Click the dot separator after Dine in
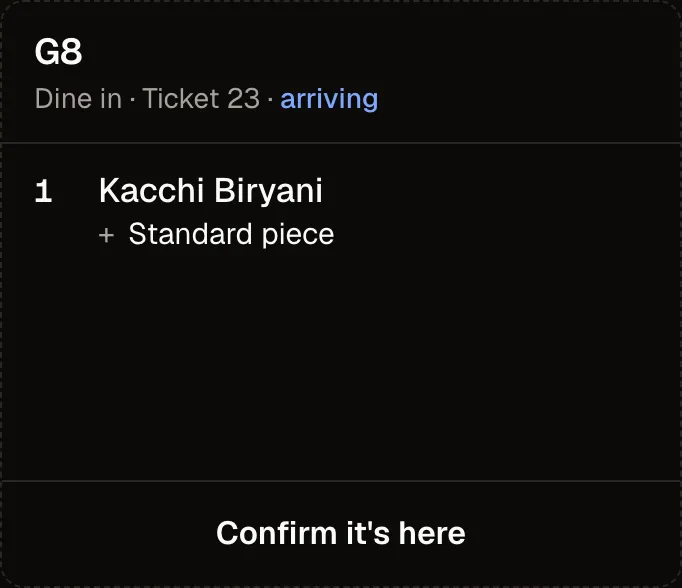Screen dimensions: 682x588 132,100
